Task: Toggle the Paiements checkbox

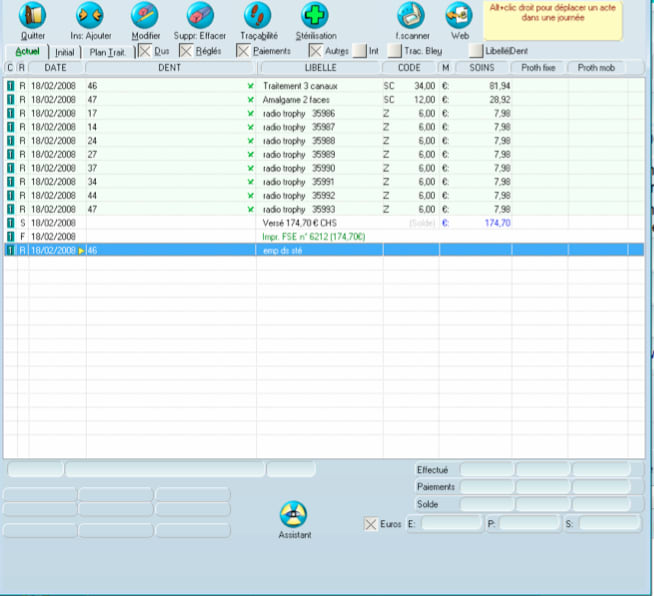Action: pos(243,50)
